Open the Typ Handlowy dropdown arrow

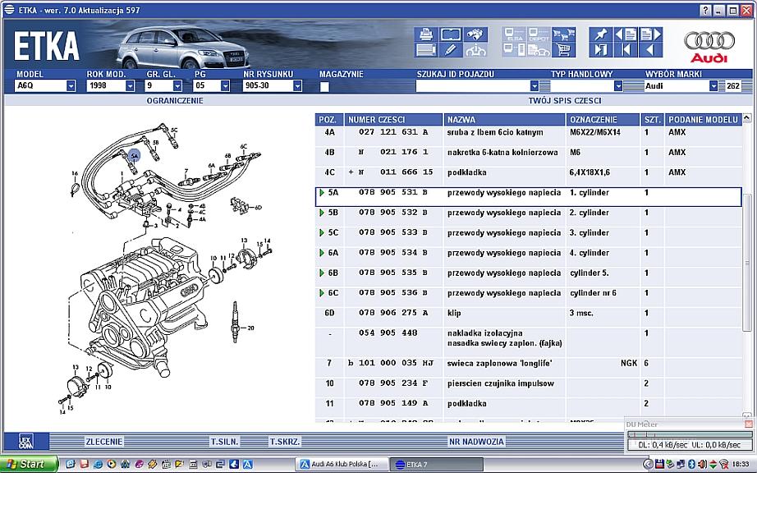(x=618, y=86)
